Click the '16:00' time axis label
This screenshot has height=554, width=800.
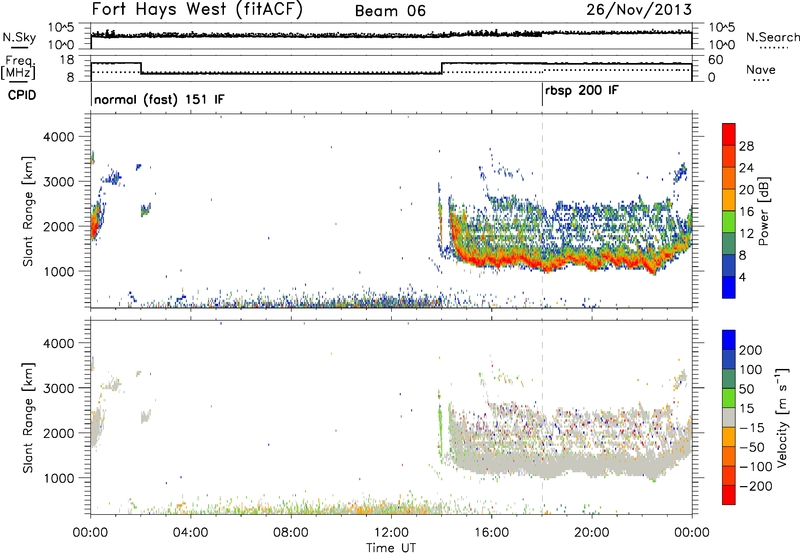(491, 533)
